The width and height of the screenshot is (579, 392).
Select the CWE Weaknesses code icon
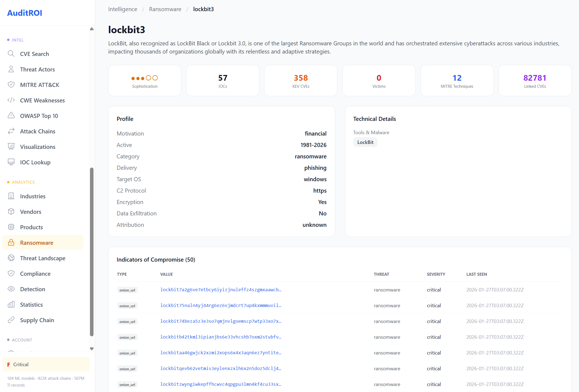coord(11,100)
